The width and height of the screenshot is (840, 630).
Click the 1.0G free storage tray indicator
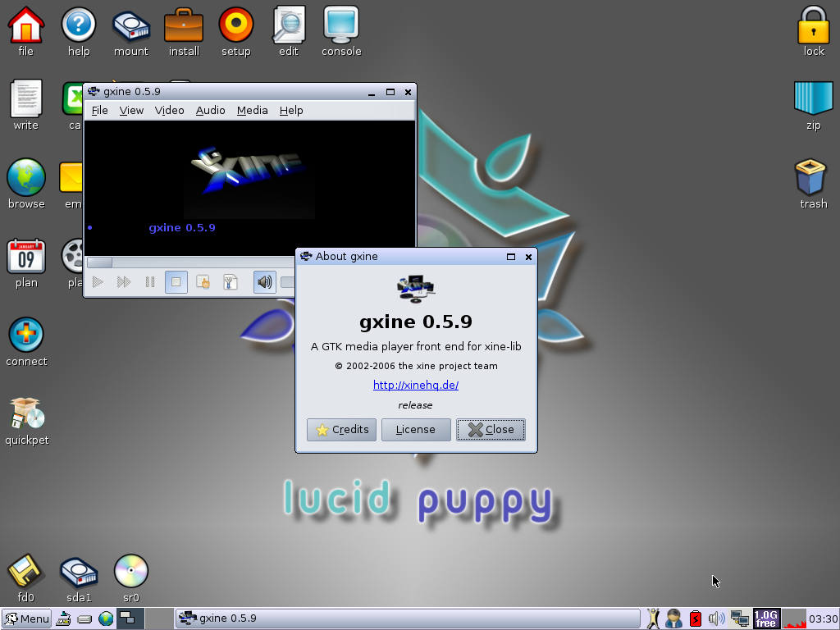click(x=766, y=619)
